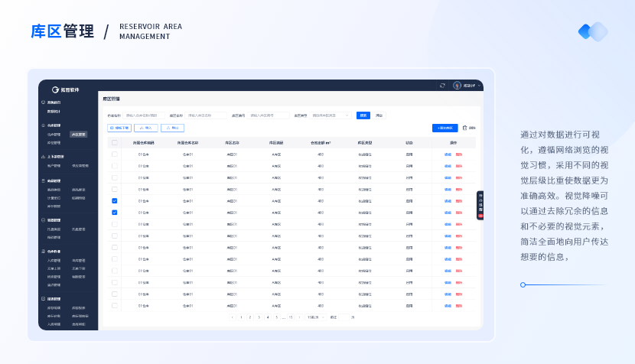This screenshot has height=364, width=635.
Task: Open 仓库管理 in the sidebar menu
Action: pyautogui.click(x=54, y=134)
